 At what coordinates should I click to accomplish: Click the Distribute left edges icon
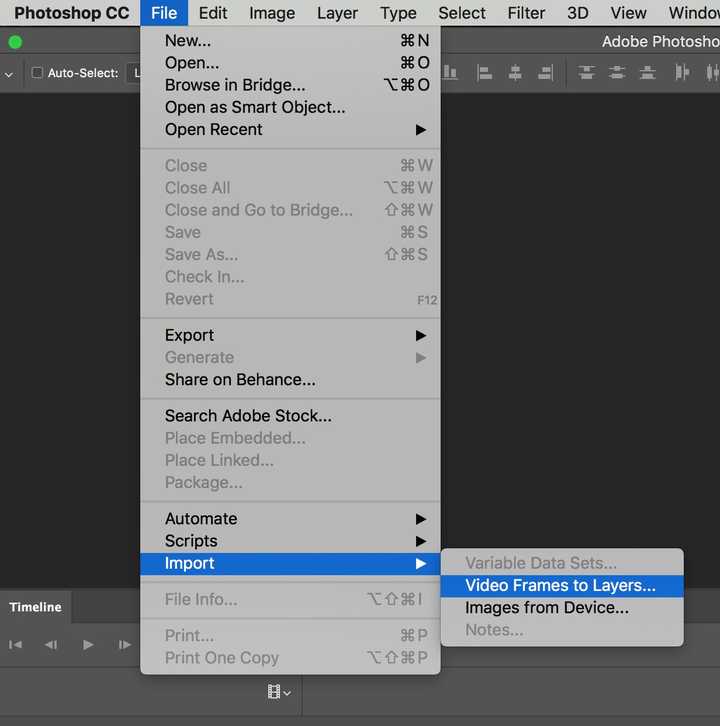coord(682,73)
